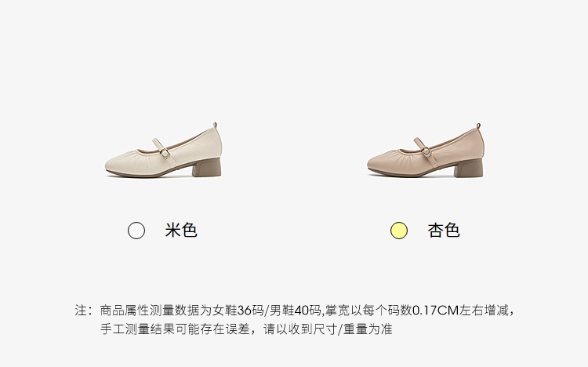
Task: Click the block heel of the beige shoe
Action: point(207,167)
